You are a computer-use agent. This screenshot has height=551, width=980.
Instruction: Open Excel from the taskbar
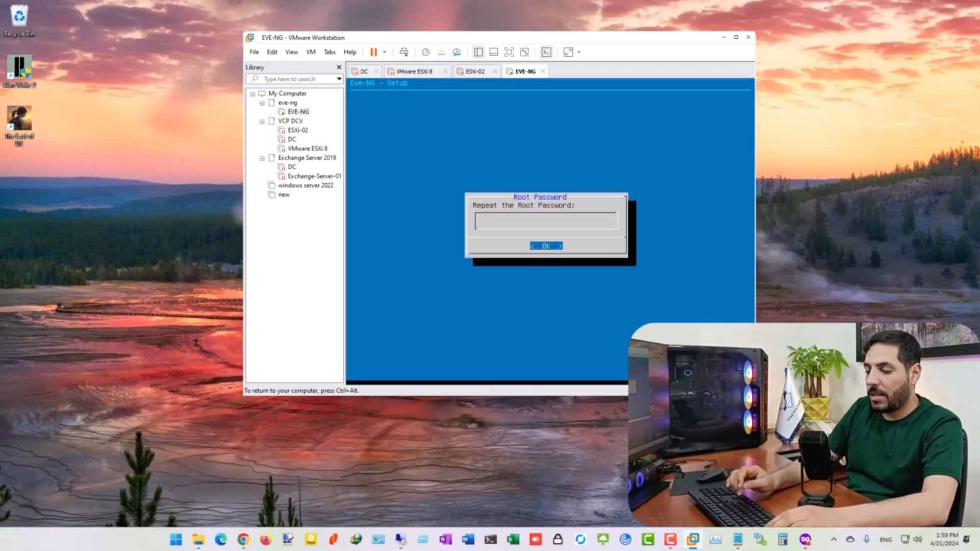click(513, 539)
